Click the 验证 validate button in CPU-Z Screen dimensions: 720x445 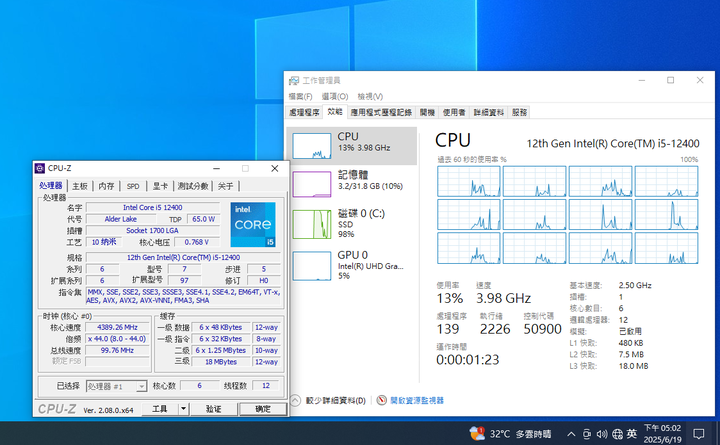click(x=214, y=409)
